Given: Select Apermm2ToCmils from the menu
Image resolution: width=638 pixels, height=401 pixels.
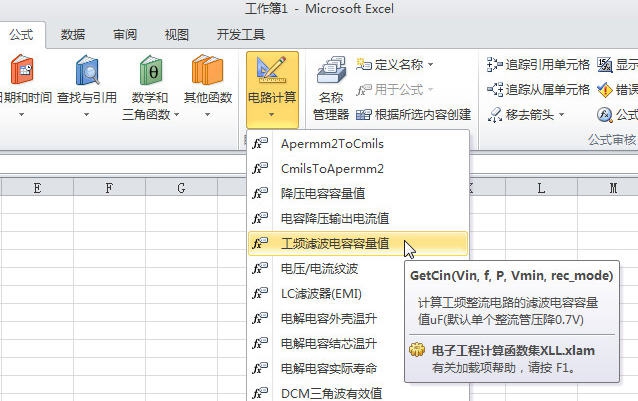Looking at the screenshot, I should pos(358,144).
